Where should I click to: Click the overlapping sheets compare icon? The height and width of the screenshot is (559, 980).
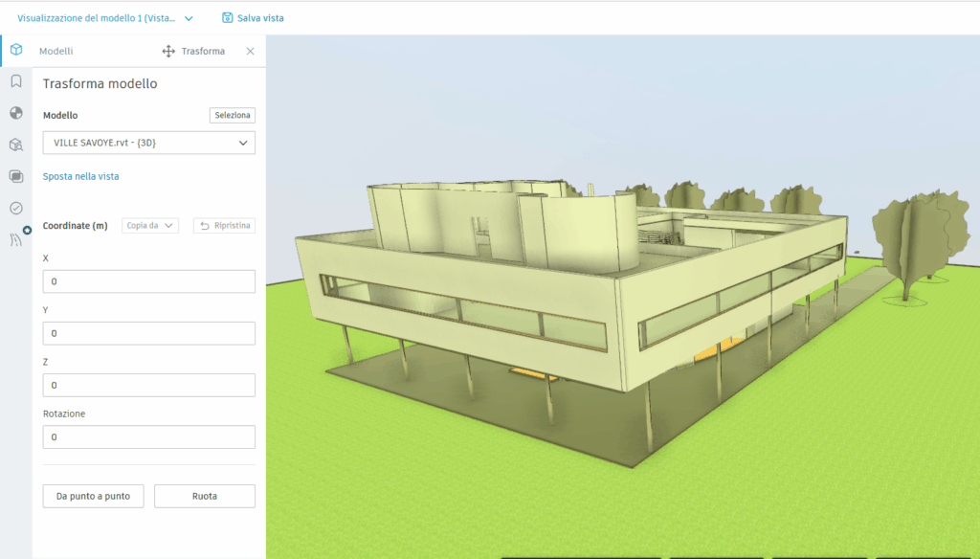tap(16, 176)
